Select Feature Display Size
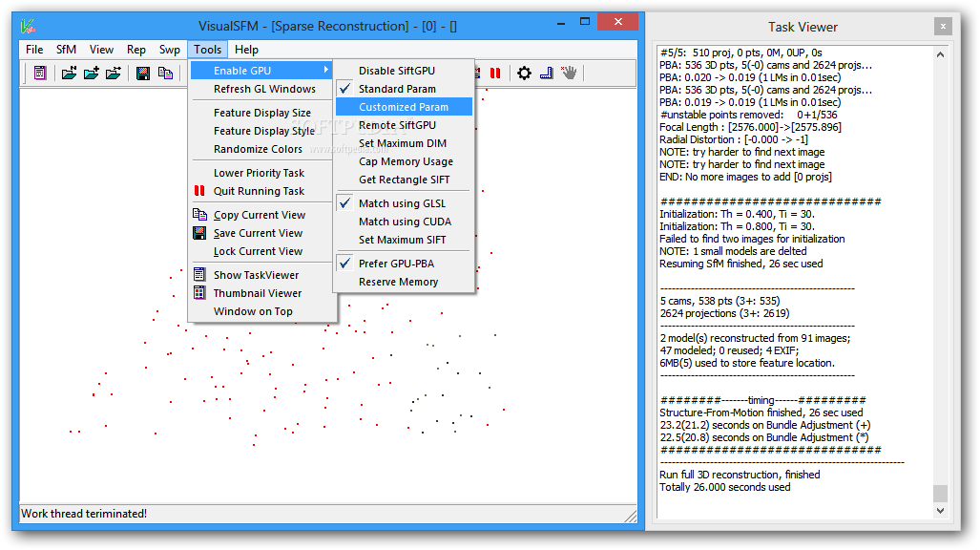Viewport: 980px width, 550px height. 262,113
